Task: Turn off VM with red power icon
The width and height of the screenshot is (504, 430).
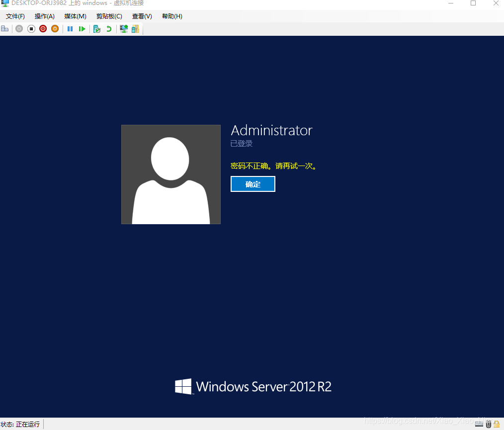Action: 43,29
